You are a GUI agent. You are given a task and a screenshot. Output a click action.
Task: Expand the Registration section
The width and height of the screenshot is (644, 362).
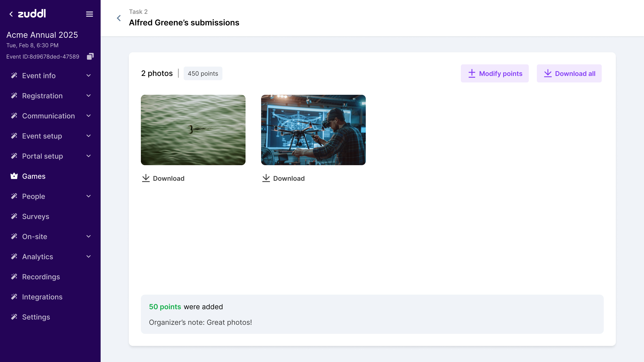pos(88,96)
